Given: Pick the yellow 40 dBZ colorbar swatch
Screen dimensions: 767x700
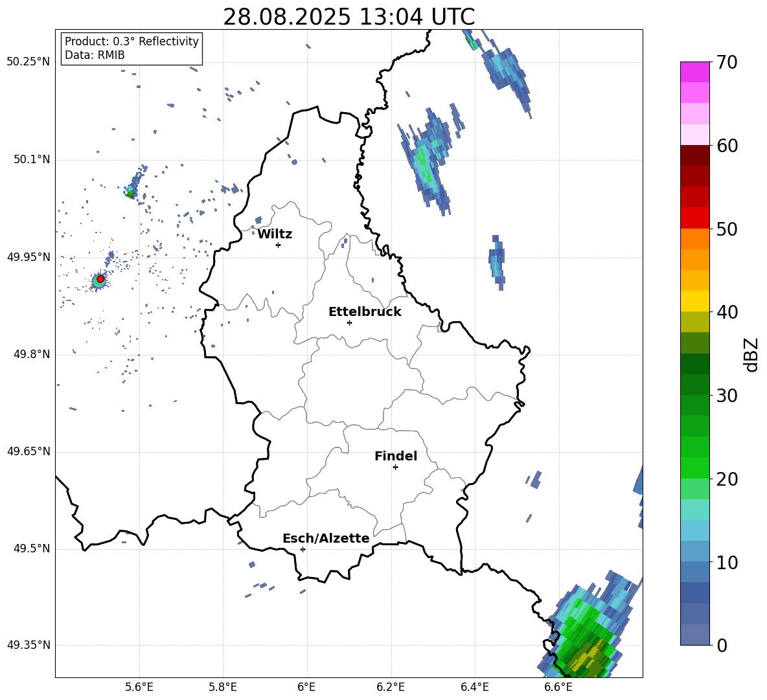Looking at the screenshot, I should 694,301.
